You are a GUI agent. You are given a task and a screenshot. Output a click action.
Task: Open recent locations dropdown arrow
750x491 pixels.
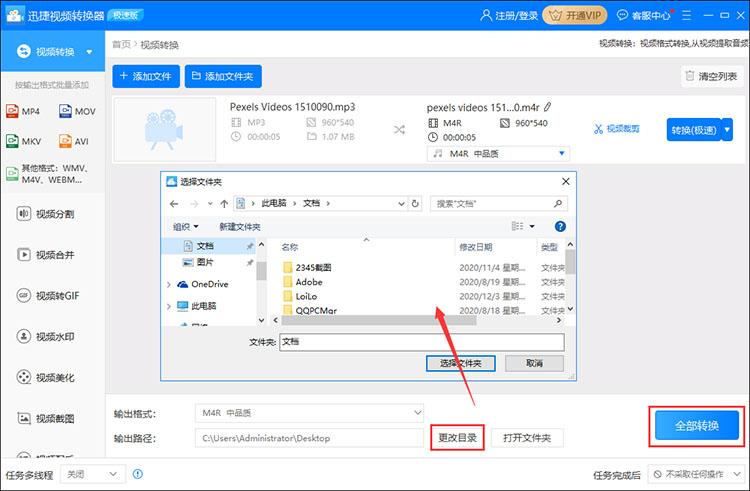tap(210, 204)
